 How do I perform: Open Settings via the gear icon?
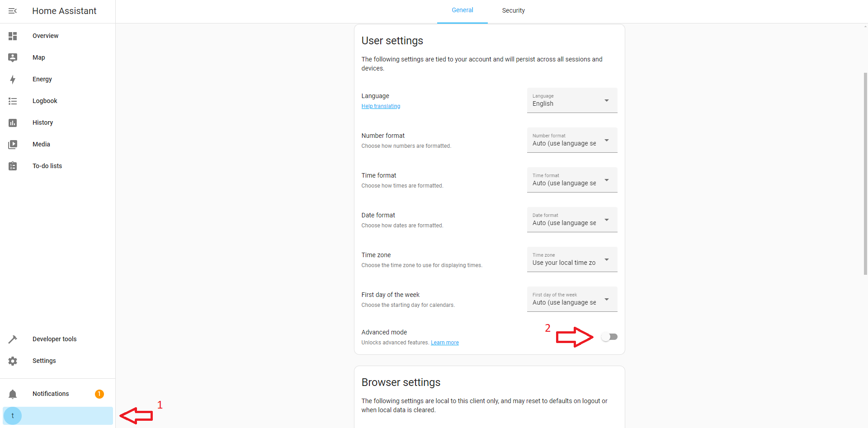[x=13, y=361]
